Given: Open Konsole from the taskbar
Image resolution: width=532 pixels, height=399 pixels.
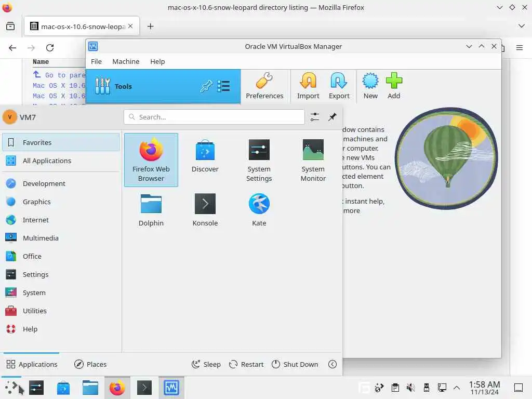Looking at the screenshot, I should pyautogui.click(x=144, y=388).
